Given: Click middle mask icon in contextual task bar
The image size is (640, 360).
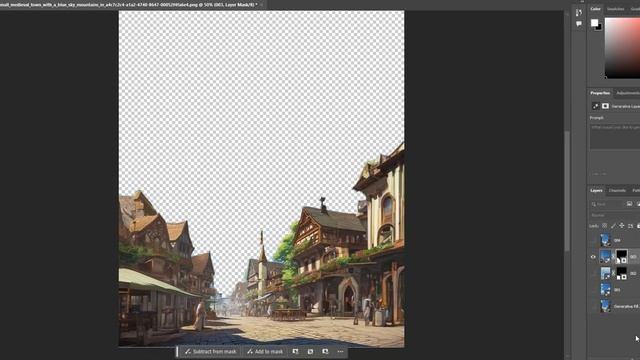Looking at the screenshot, I should pos(310,351).
